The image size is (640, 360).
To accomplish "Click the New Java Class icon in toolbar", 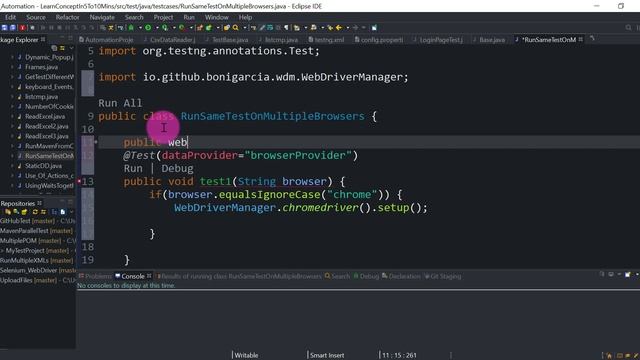I will coord(209,28).
